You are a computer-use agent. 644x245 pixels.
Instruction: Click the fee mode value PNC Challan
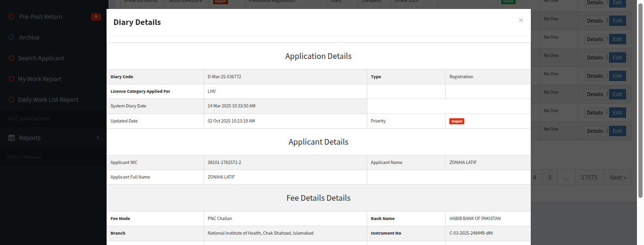pos(220,219)
